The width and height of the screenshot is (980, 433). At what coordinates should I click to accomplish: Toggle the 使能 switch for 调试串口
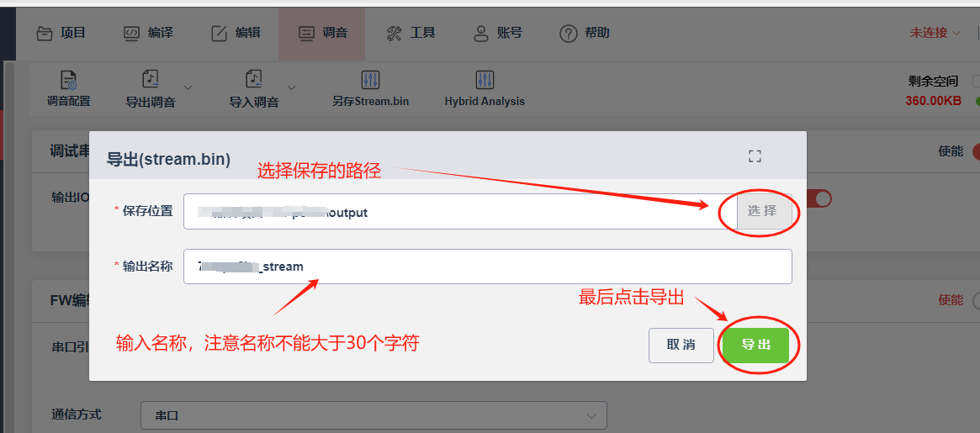point(976,150)
